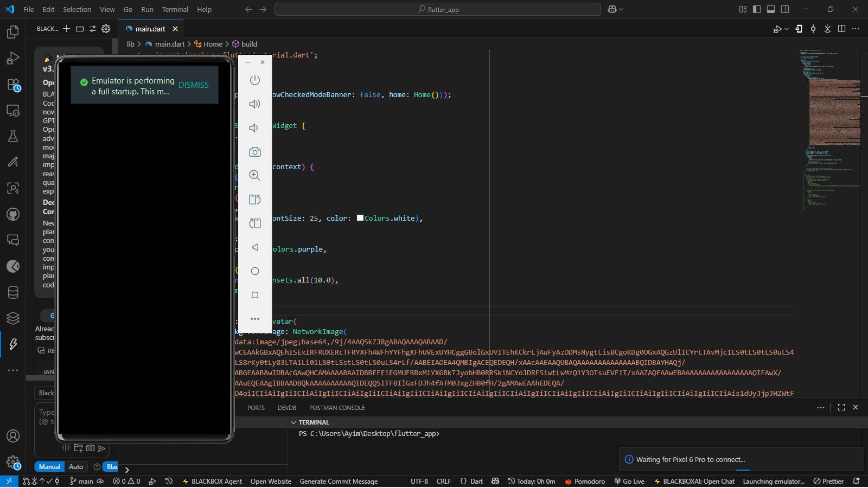Click white color swatch before Colors.white

click(360, 218)
